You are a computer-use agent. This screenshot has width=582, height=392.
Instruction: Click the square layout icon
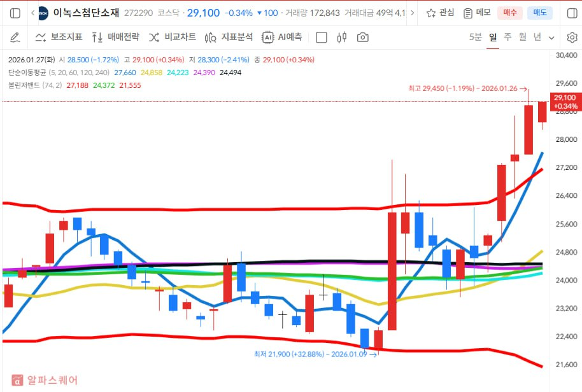pos(322,37)
